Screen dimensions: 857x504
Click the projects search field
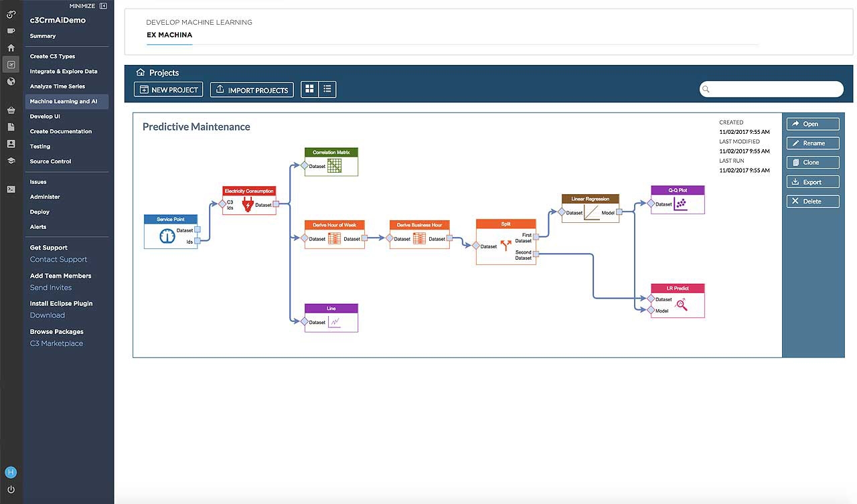pos(771,89)
